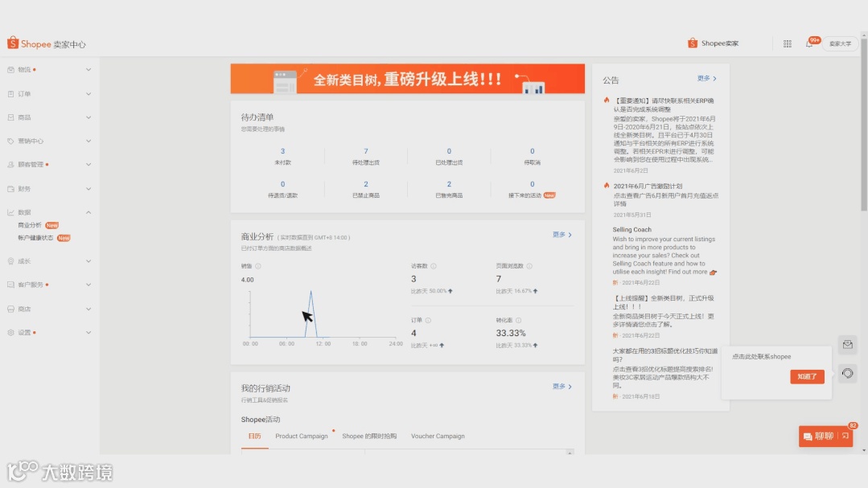Open the Selling Coach announcement
Image resolution: width=868 pixels, height=488 pixels.
coord(631,230)
